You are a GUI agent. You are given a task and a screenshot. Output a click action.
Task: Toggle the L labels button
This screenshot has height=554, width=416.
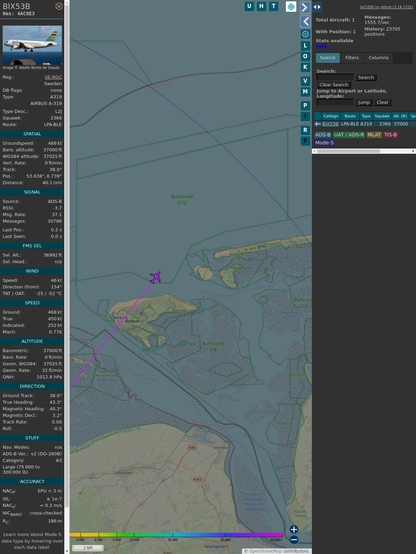click(305, 46)
